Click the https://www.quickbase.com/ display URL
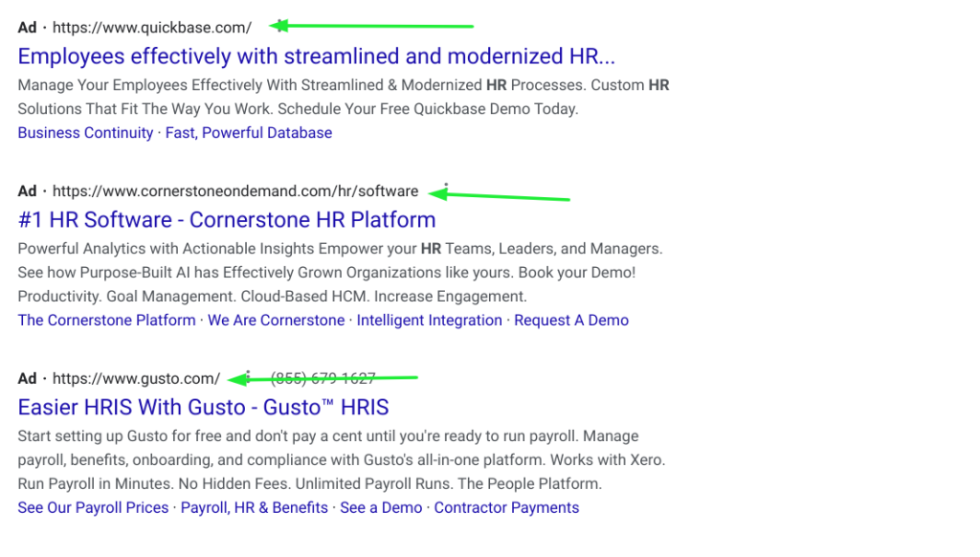This screenshot has height=557, width=980. pos(151,28)
